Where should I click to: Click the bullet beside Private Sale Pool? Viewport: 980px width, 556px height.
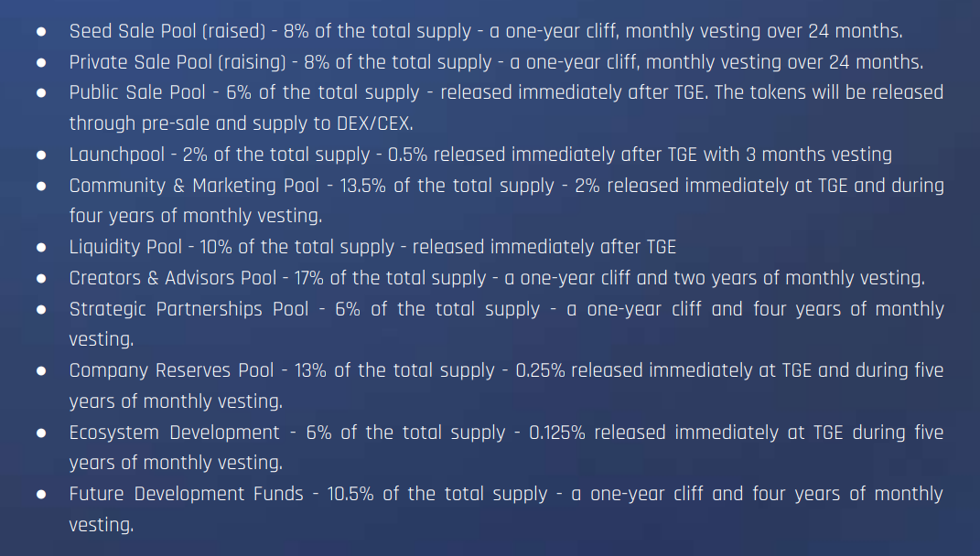[41, 63]
